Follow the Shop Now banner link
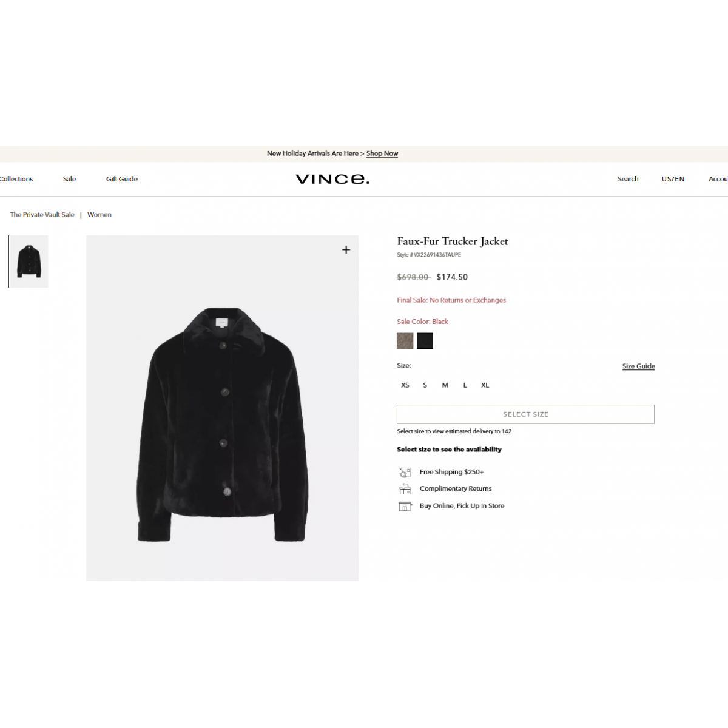 pos(382,153)
